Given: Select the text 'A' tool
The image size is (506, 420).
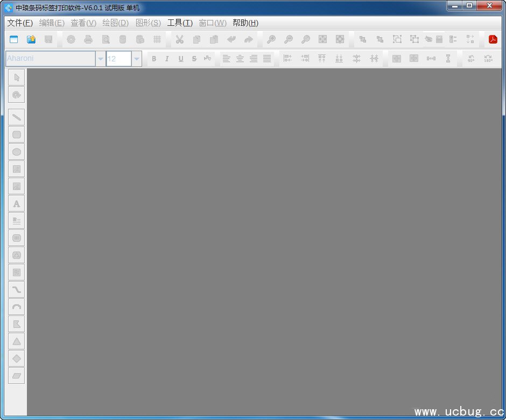Looking at the screenshot, I should 17,204.
